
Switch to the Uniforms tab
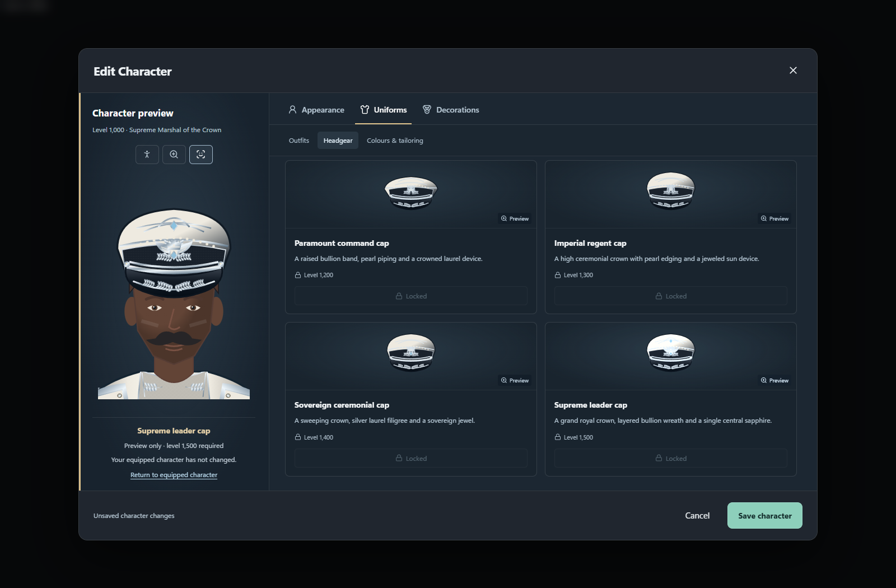[384, 110]
